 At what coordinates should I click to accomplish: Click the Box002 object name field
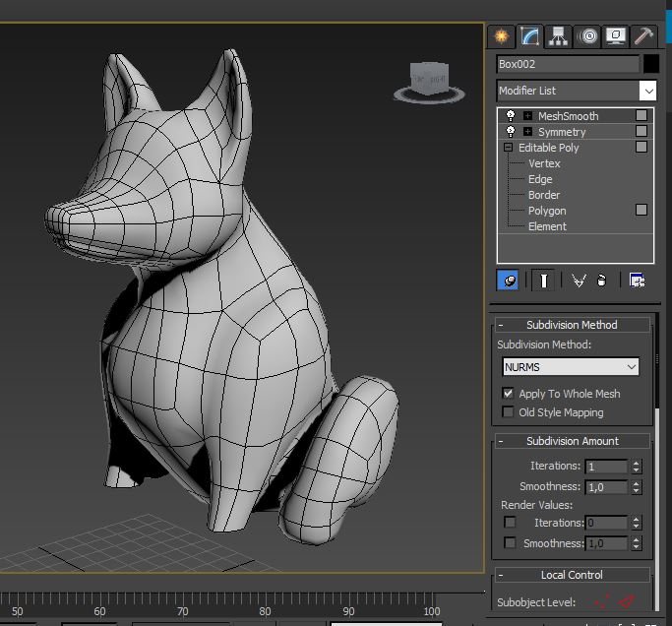(x=568, y=64)
